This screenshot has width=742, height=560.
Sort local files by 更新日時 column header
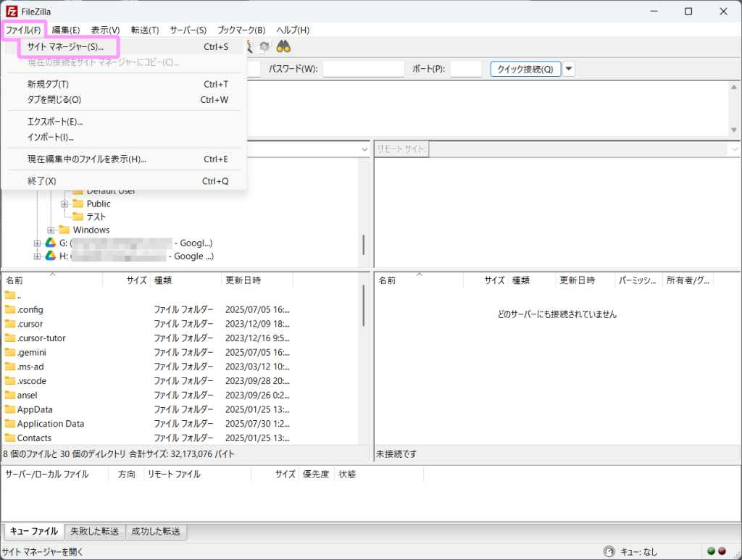257,280
